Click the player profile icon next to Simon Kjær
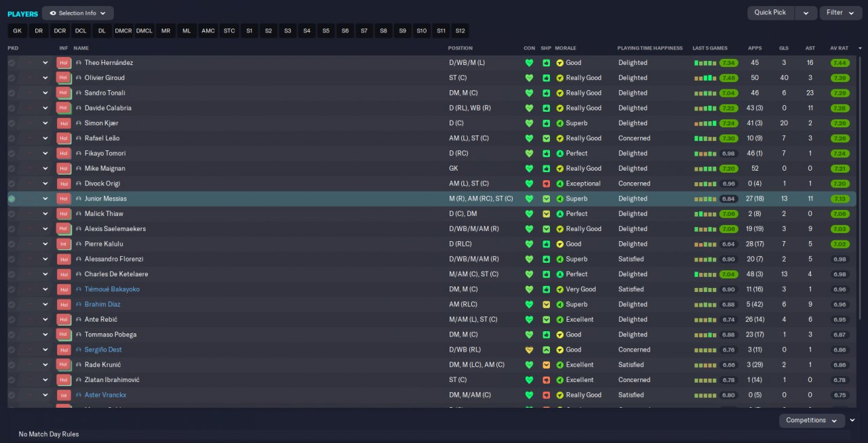 click(x=79, y=123)
